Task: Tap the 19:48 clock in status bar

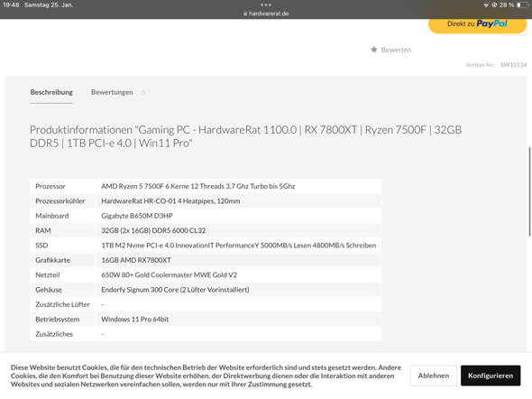Action: click(x=11, y=5)
